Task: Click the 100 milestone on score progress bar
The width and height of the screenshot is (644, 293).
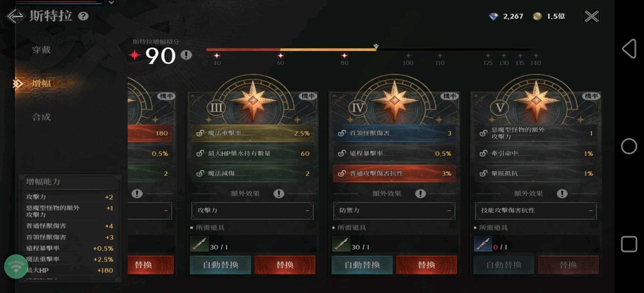Action: [x=408, y=59]
